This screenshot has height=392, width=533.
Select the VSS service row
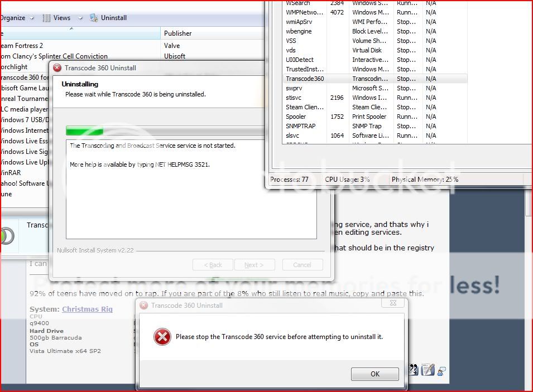(x=375, y=41)
